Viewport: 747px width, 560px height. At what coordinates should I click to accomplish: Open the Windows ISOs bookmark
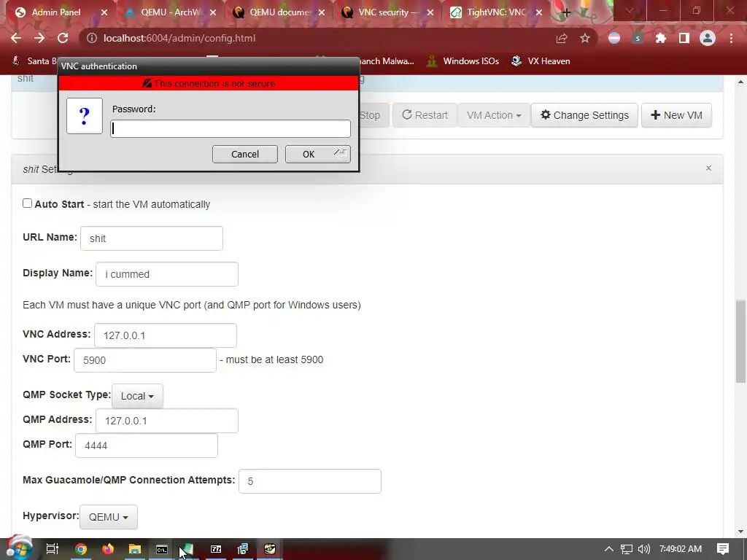(x=462, y=61)
